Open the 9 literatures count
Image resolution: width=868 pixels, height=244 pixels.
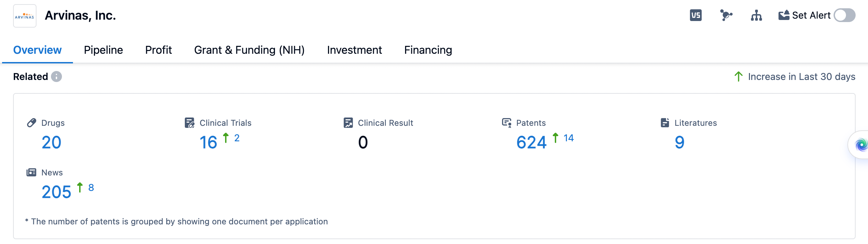point(679,142)
